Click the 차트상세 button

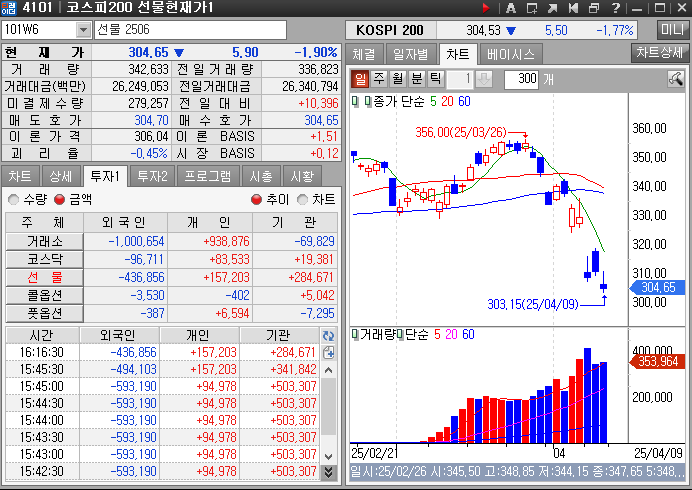(660, 53)
